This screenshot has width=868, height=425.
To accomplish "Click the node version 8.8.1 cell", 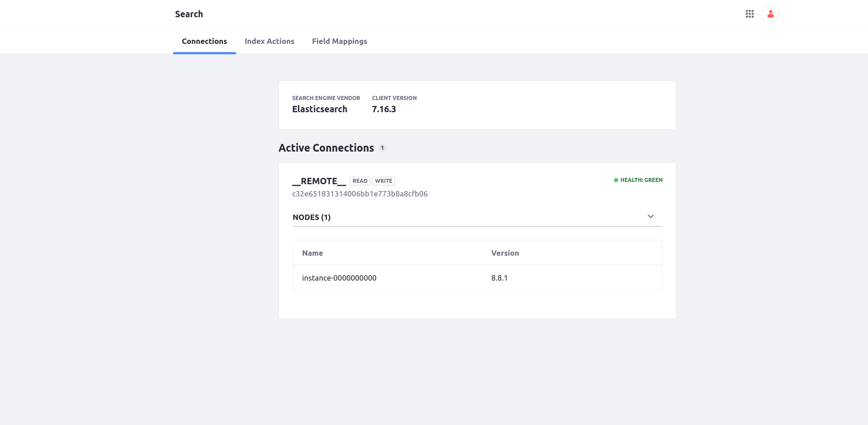I will (500, 278).
